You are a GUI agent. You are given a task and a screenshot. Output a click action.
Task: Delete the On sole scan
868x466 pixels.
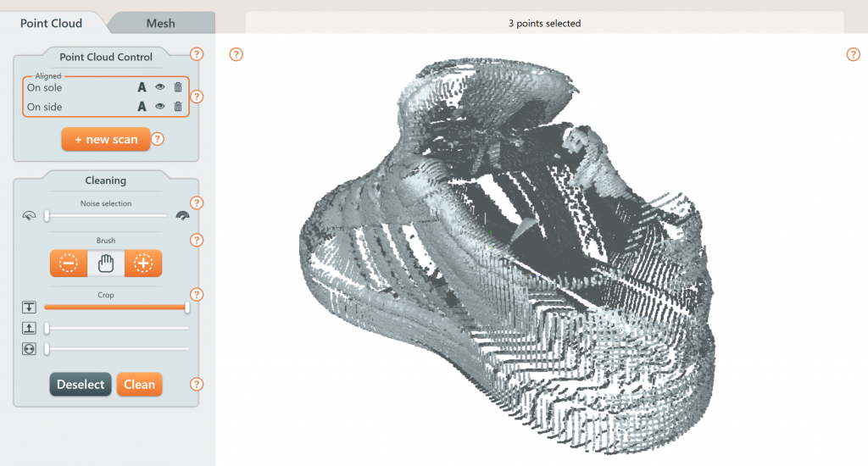(178, 86)
